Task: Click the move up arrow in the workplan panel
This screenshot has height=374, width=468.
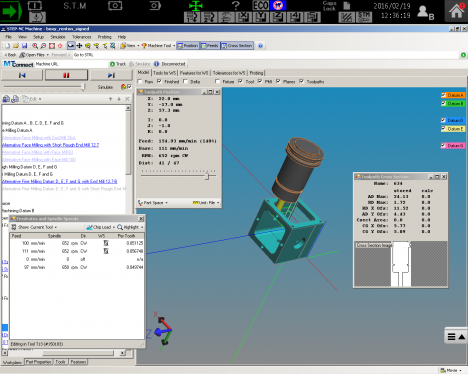Action: tap(110, 99)
